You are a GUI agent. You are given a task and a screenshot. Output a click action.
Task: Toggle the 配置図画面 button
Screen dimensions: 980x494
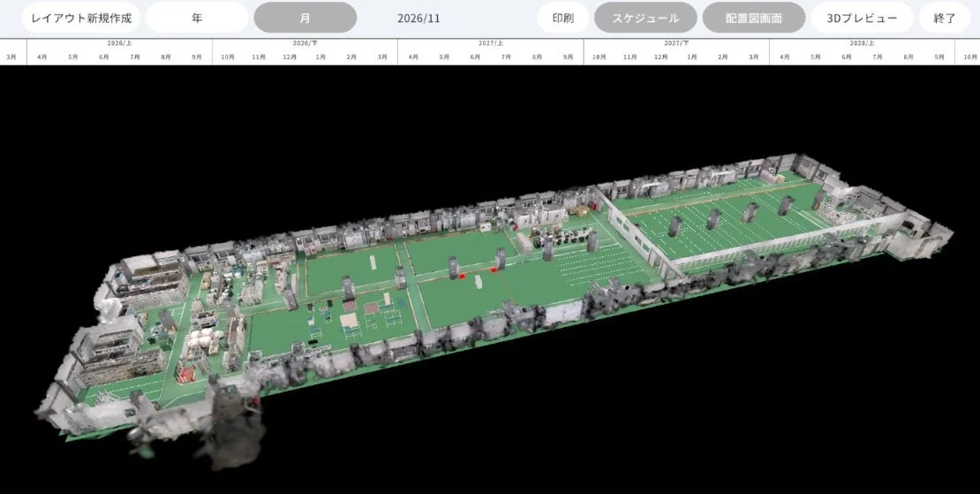point(754,18)
